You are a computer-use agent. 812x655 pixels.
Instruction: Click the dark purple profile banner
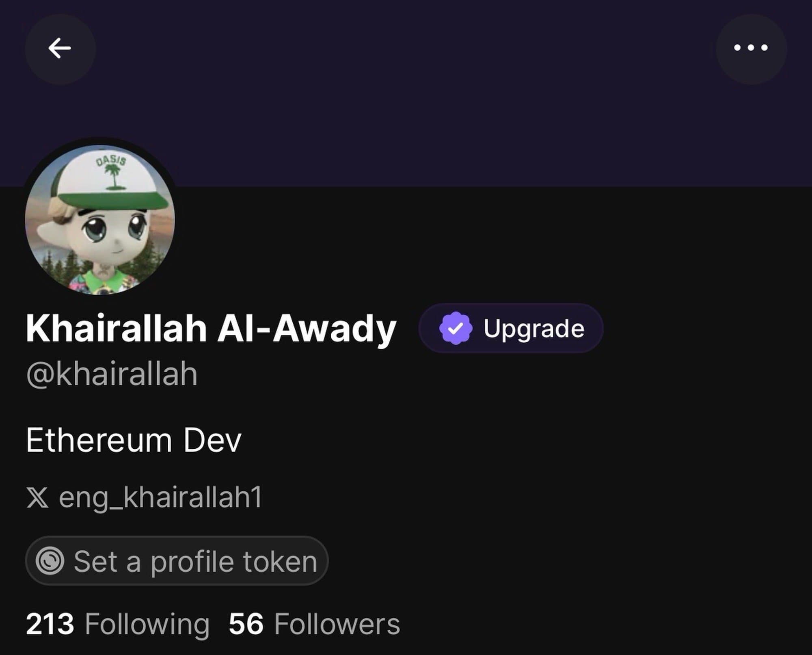pos(406,93)
